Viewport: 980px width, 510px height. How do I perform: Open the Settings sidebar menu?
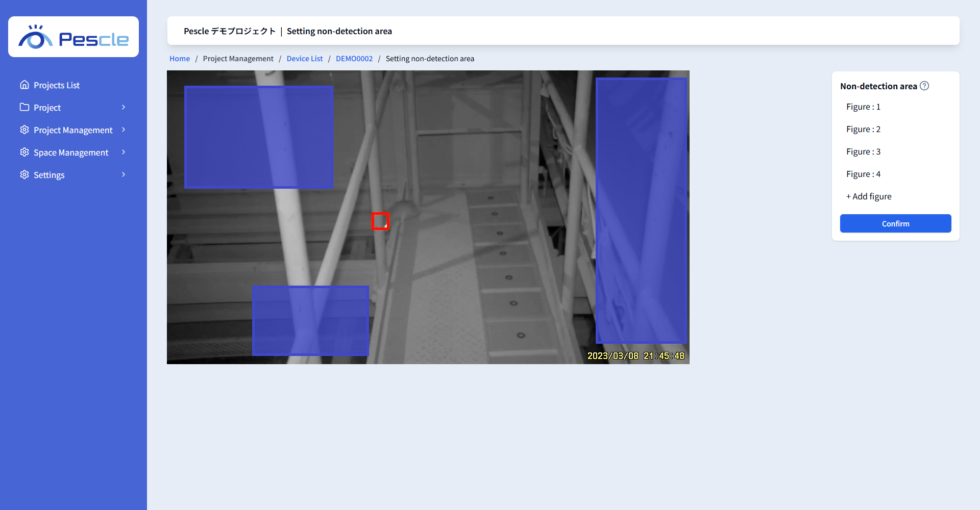(x=73, y=175)
